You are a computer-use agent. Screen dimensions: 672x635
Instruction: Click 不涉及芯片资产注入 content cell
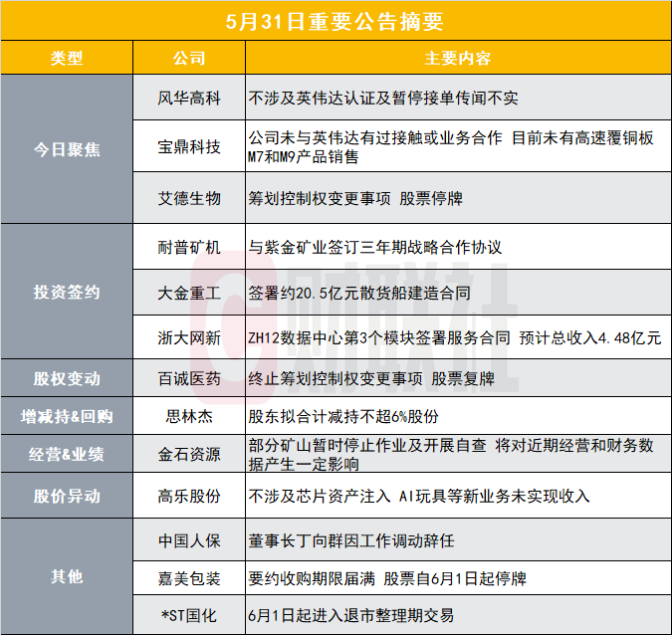click(458, 496)
